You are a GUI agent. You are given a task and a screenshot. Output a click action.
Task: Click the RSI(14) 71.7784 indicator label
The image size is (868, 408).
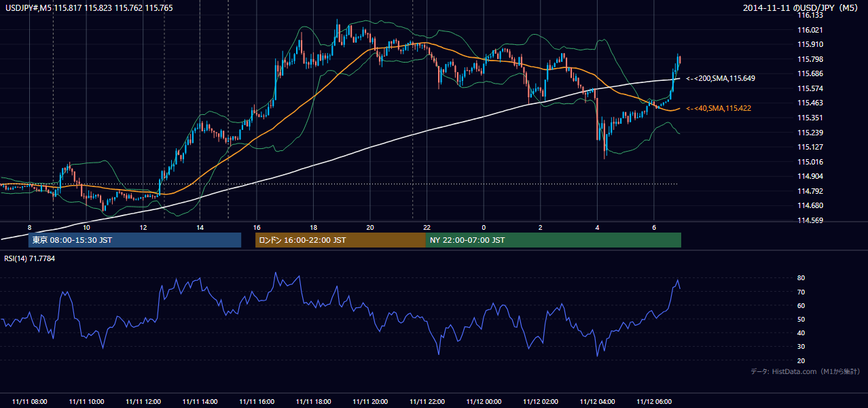point(30,258)
